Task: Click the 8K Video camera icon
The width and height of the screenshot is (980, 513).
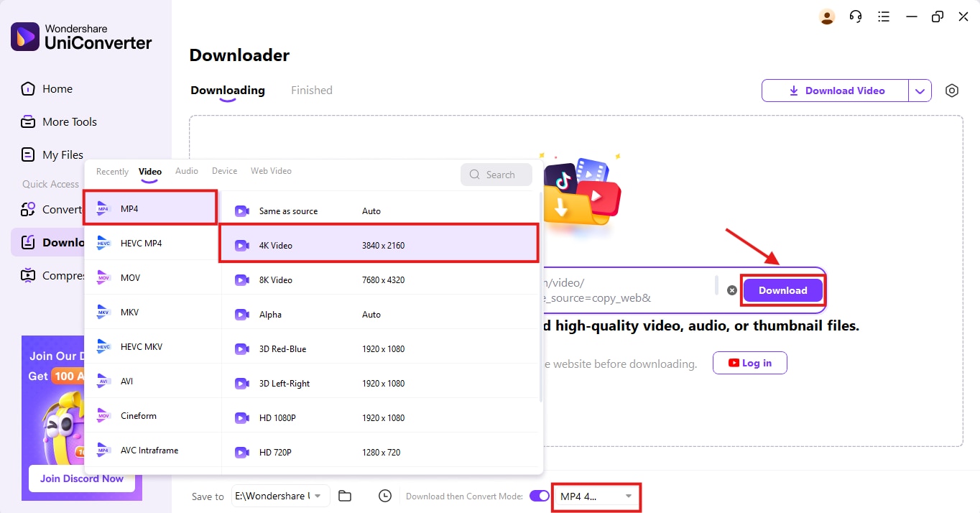Action: [241, 280]
